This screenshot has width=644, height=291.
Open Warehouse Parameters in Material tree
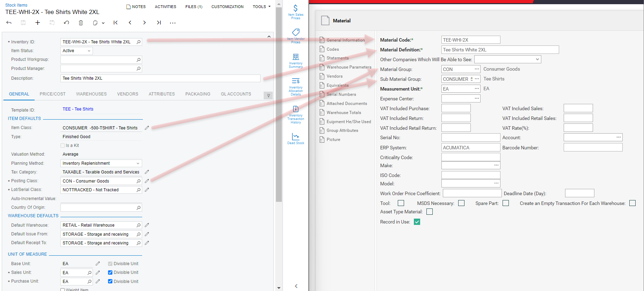click(349, 67)
